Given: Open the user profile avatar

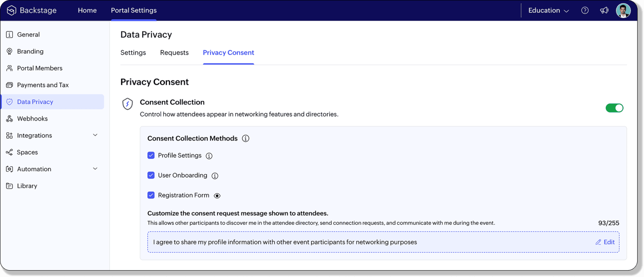Looking at the screenshot, I should 623,10.
